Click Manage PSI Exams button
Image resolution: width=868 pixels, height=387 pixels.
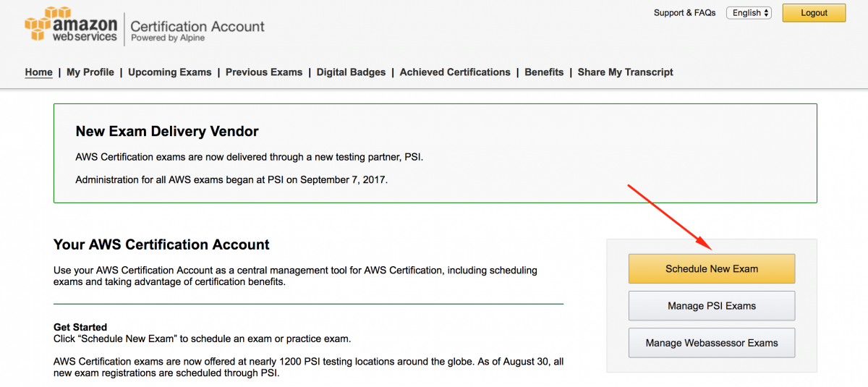coord(712,306)
